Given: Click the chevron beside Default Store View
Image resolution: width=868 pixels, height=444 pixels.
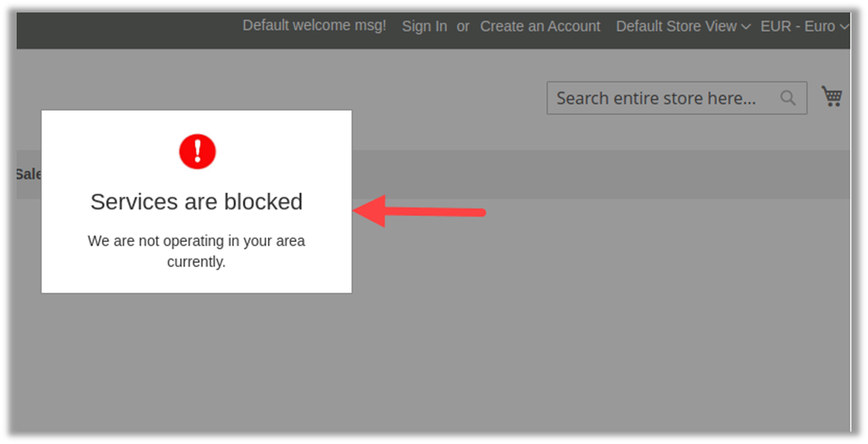Looking at the screenshot, I should [744, 27].
